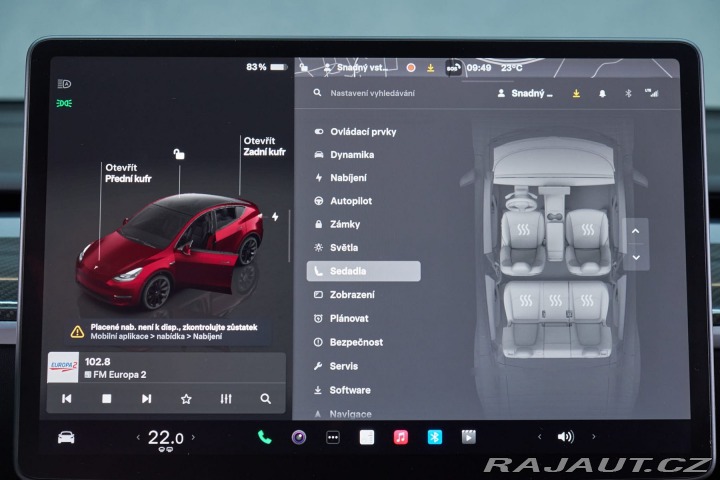Open Nabíjení charging settings
Screen dimensions: 720x480
coord(341,178)
